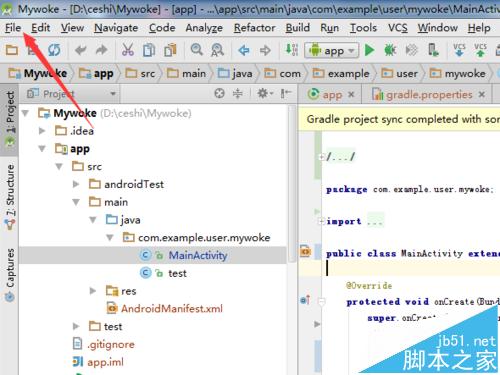Viewport: 500px width, 375px height.
Task: Click the Cut scissors icon
Action: coord(128,50)
